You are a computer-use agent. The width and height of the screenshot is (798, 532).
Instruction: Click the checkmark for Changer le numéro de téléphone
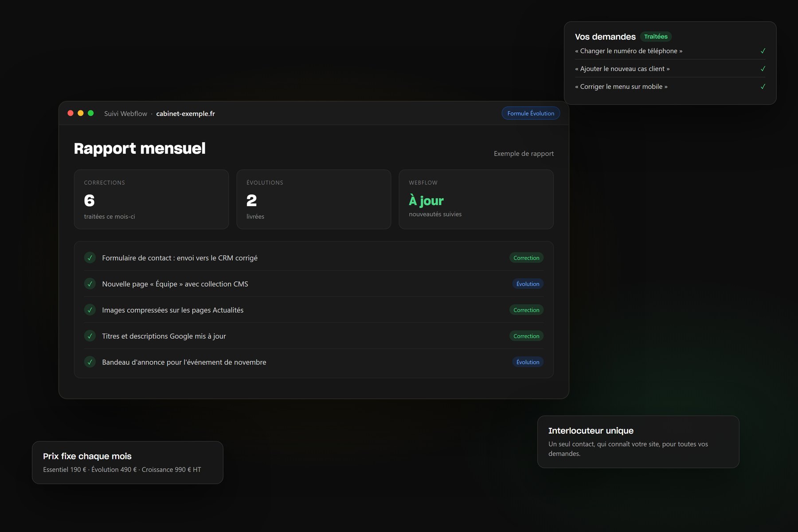(763, 51)
